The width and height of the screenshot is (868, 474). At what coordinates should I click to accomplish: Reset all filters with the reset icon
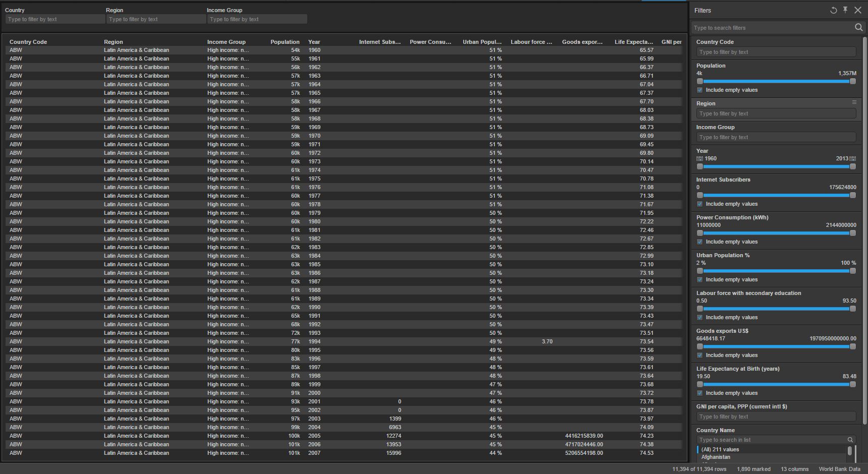(833, 10)
